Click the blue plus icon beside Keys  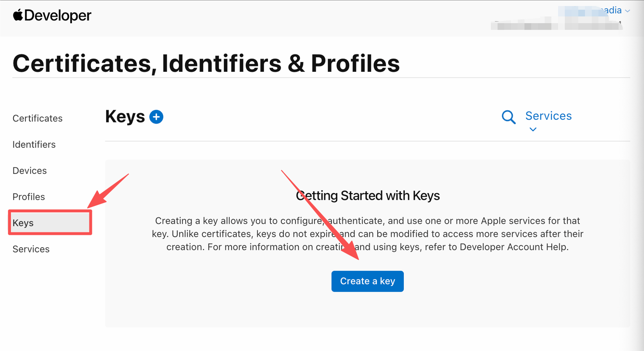pos(156,117)
